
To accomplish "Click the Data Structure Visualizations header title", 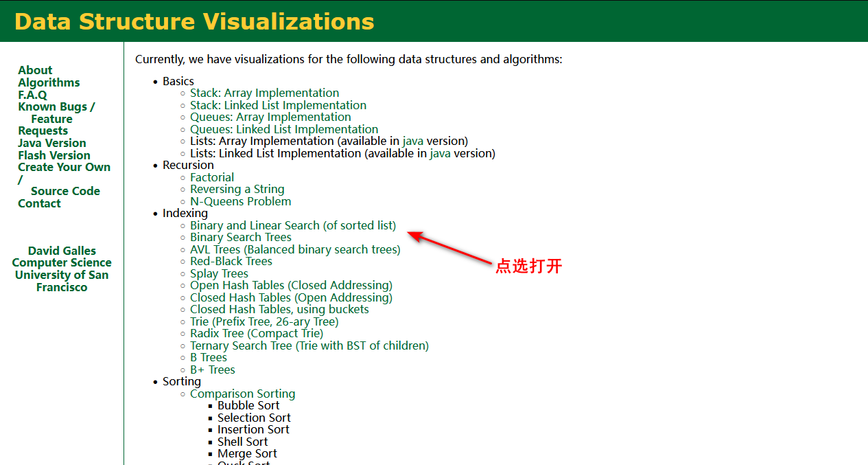I will (194, 21).
